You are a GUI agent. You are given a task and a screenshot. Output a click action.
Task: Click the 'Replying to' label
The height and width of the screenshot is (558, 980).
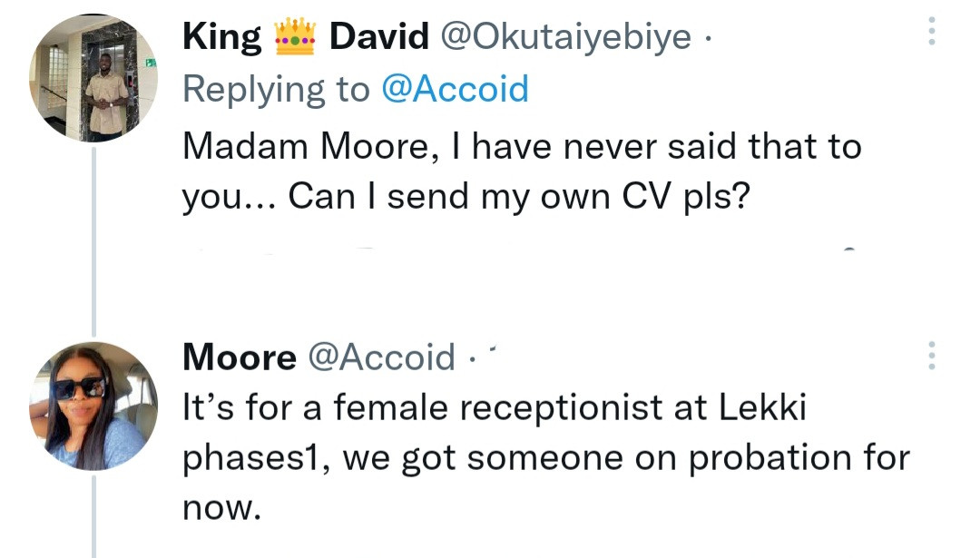coord(277,90)
